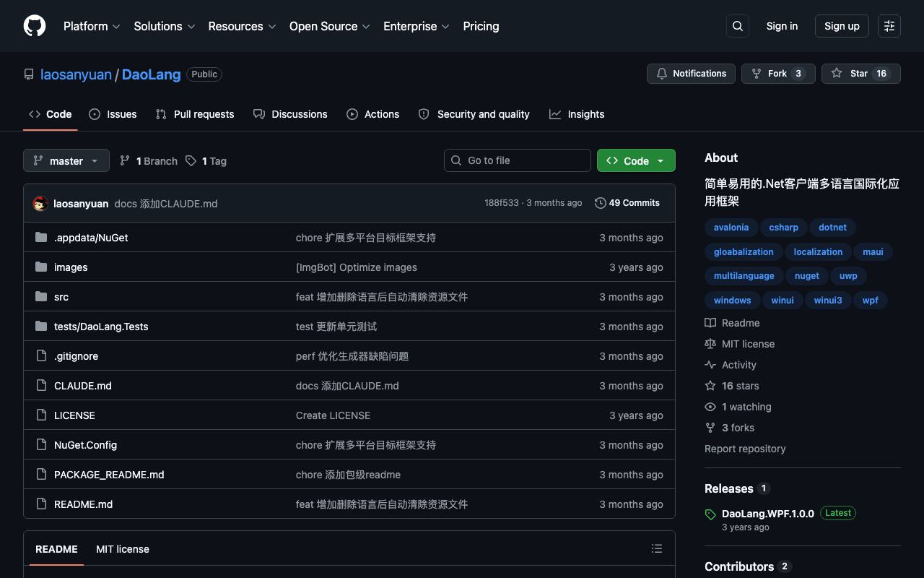Click the avalonia topic tag
Image resolution: width=924 pixels, height=578 pixels.
(x=731, y=228)
